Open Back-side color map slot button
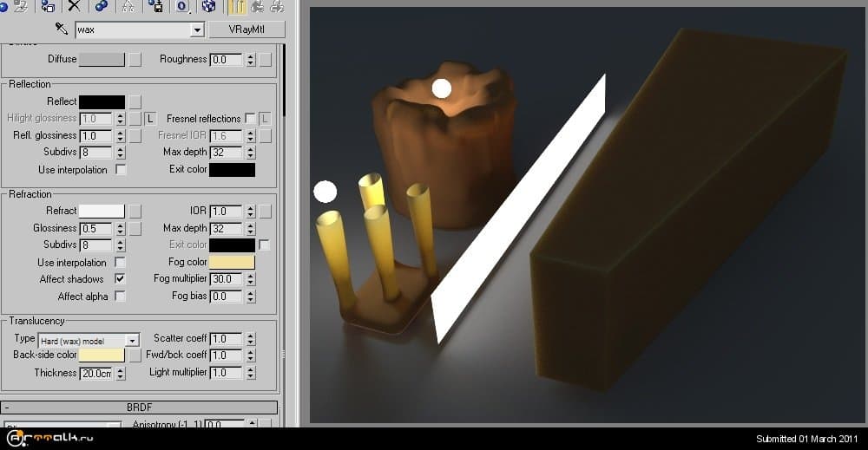 (x=135, y=355)
